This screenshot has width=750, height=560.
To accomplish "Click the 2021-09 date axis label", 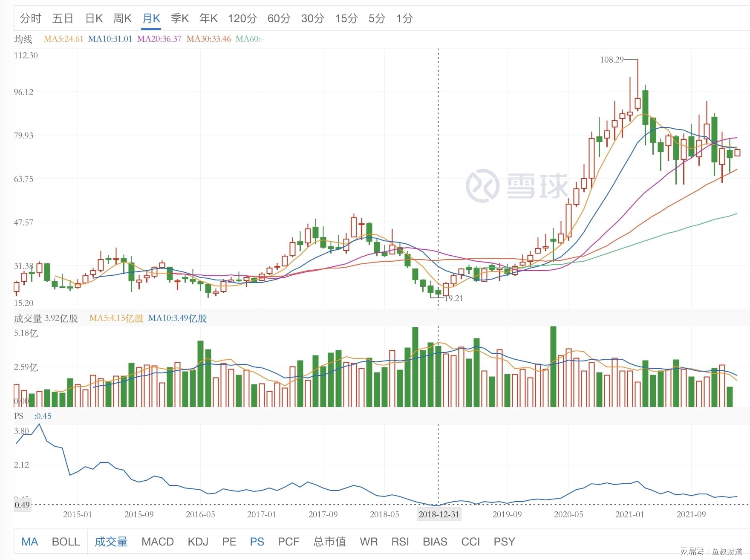I will pos(691,514).
